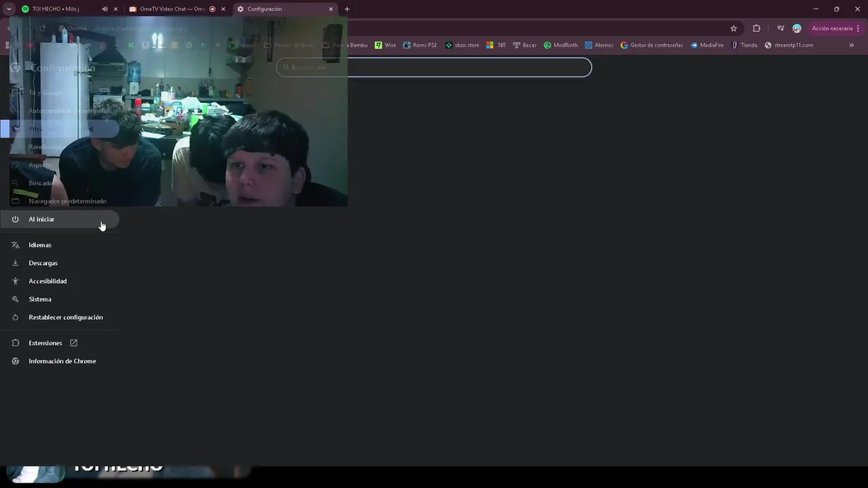Click the download icon beside Descargas

coord(15,263)
